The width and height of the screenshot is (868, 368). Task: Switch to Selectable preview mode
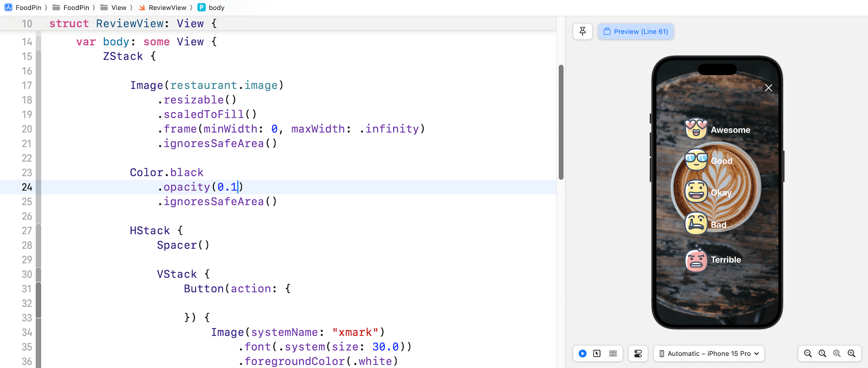pyautogui.click(x=597, y=354)
